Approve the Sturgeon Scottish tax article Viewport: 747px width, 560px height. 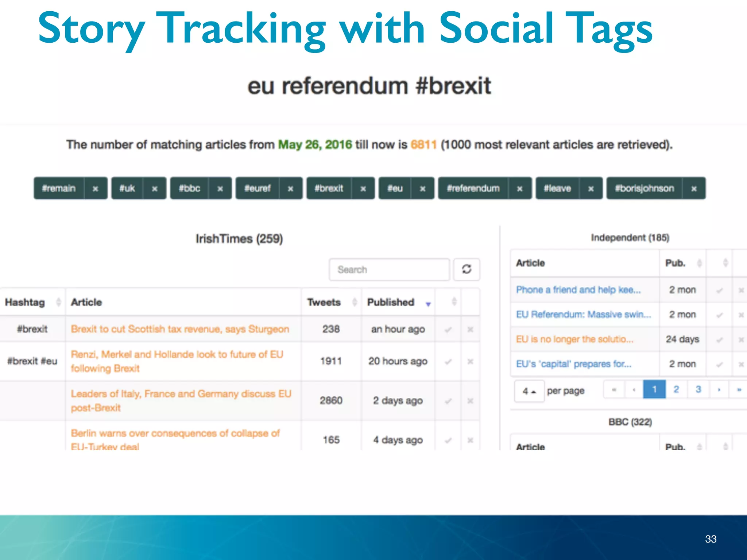[x=448, y=330]
